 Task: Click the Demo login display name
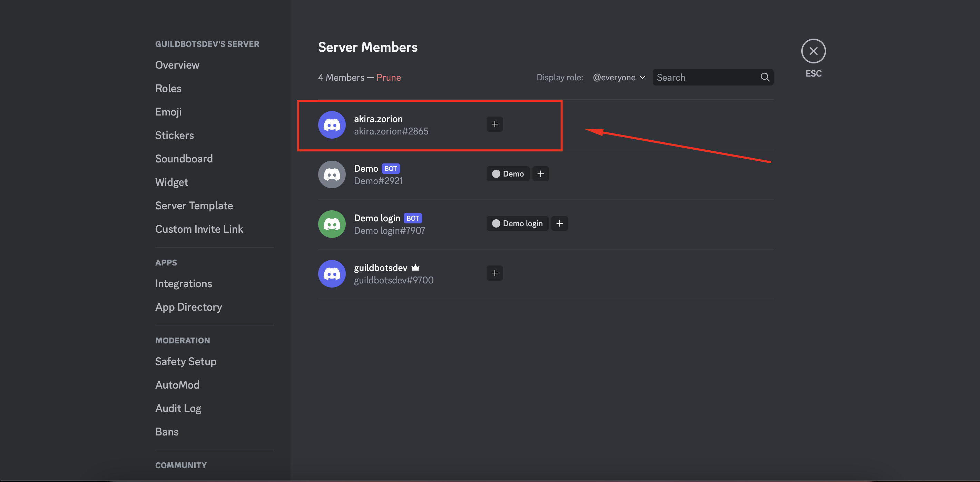[377, 218]
